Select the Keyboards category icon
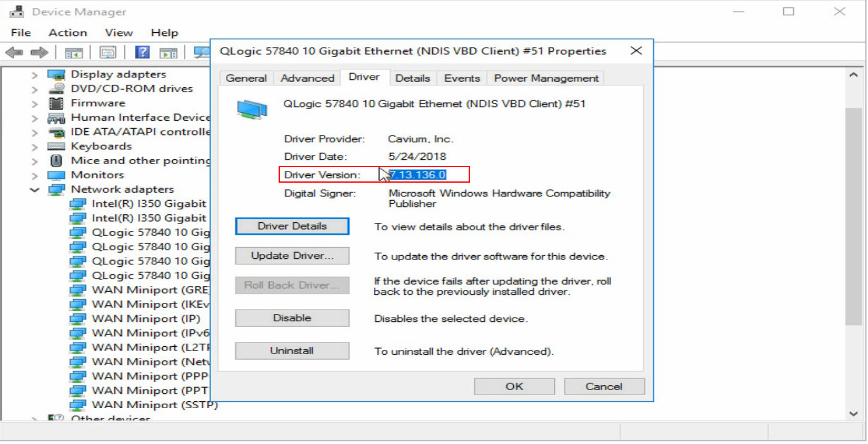 (x=56, y=146)
